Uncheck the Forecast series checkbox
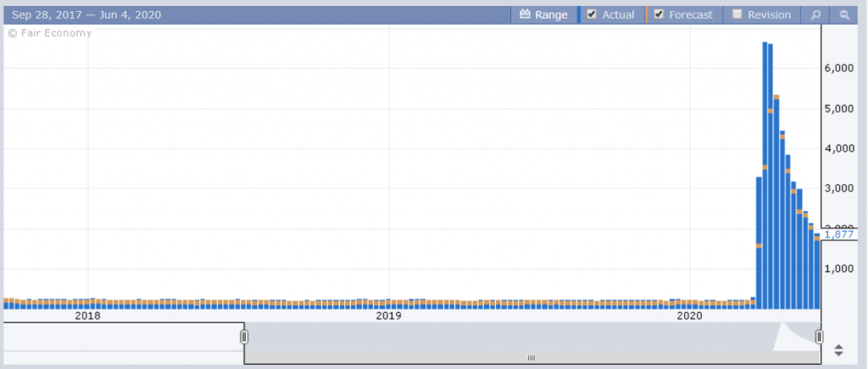Viewport: 868px width, 369px height. [659, 14]
